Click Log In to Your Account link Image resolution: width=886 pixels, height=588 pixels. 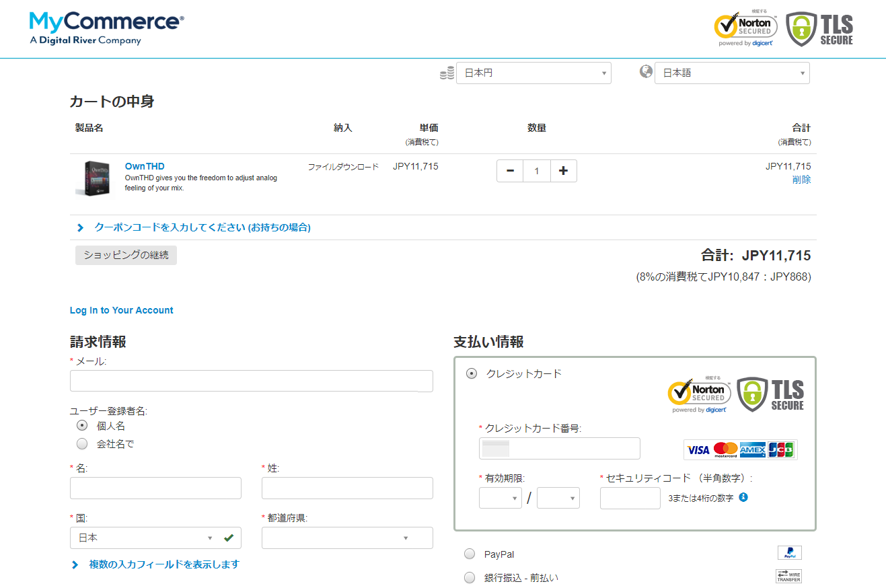[x=122, y=310]
